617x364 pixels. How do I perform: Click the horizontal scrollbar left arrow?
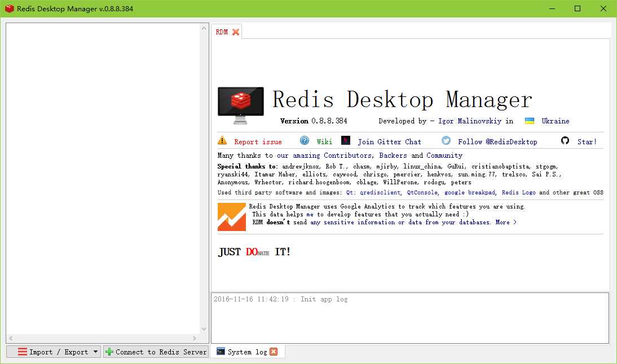click(11, 338)
